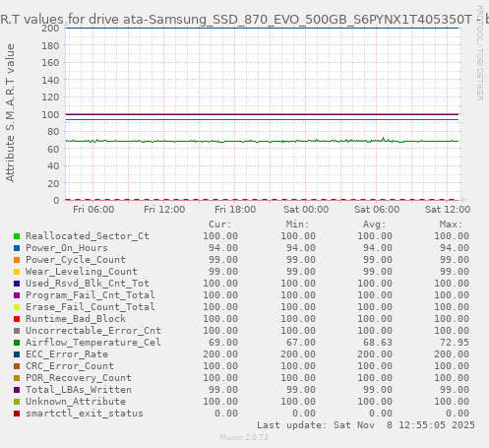Click the blue Power_On_Hours line at 94
489x448 pixels.
[262, 119]
